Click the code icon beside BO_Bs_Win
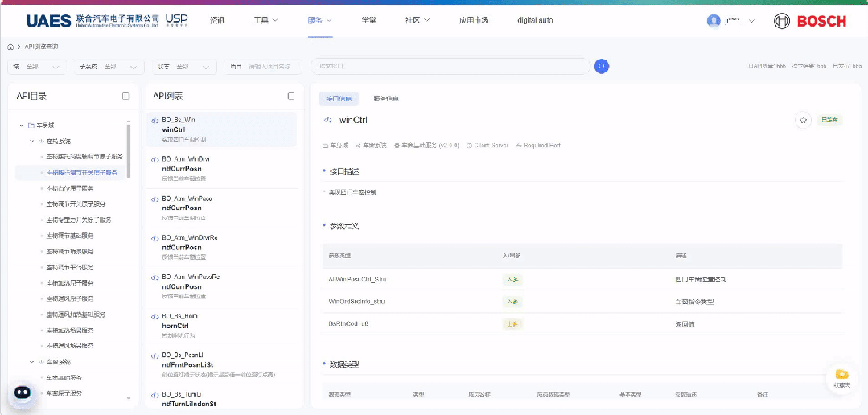868x415 pixels. point(154,121)
